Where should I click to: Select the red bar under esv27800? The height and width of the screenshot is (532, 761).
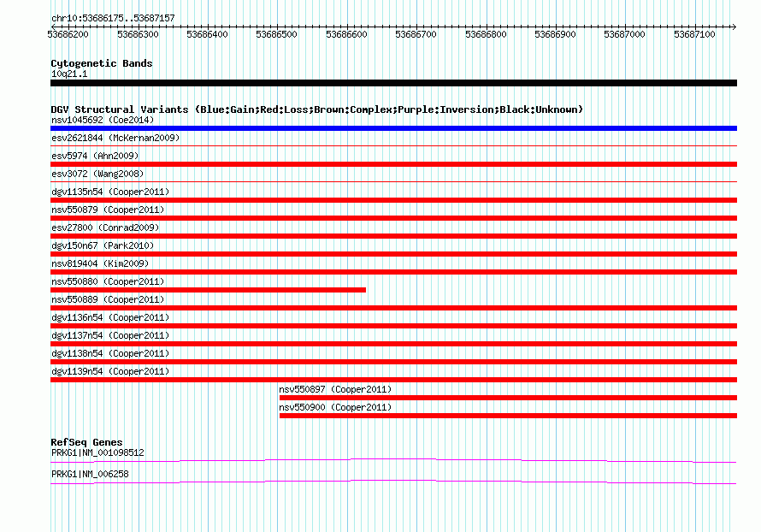[393, 236]
